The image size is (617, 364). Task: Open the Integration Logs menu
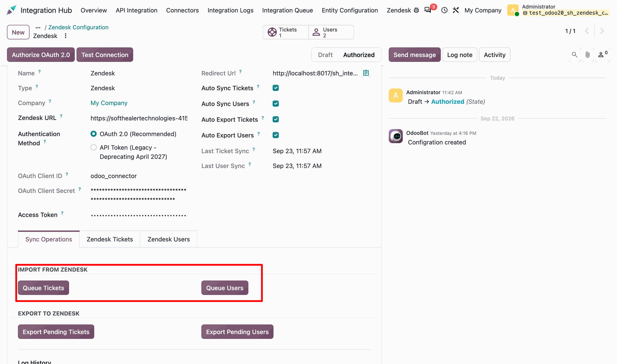pos(230,10)
